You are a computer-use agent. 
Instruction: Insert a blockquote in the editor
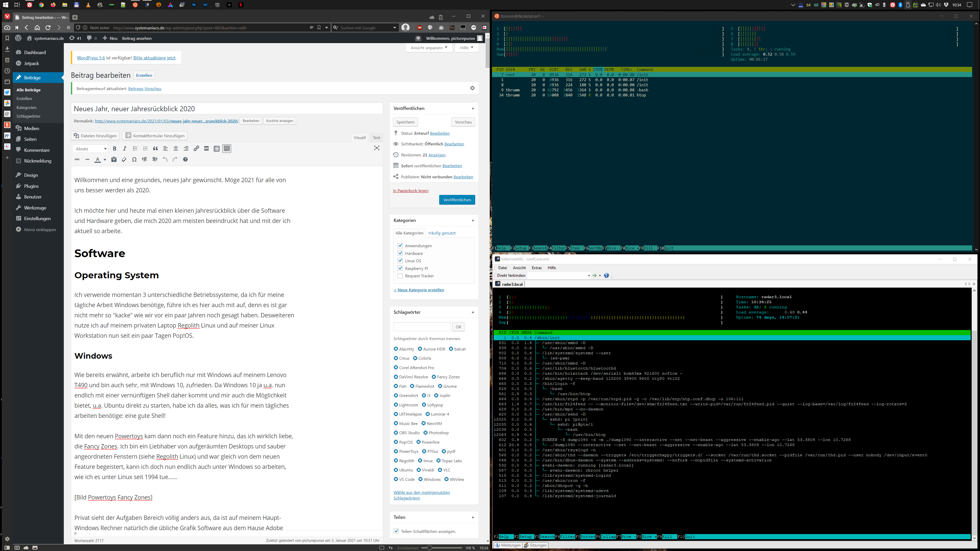pos(155,149)
